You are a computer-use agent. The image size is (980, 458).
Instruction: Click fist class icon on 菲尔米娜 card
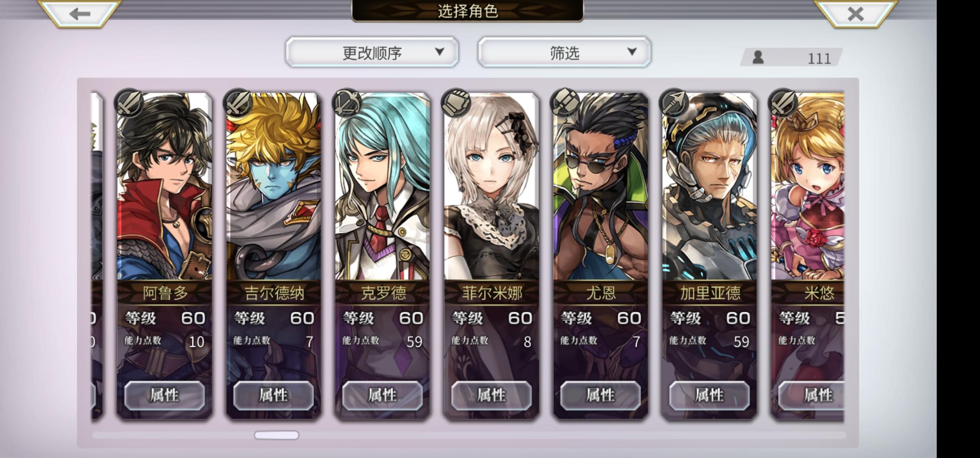456,103
